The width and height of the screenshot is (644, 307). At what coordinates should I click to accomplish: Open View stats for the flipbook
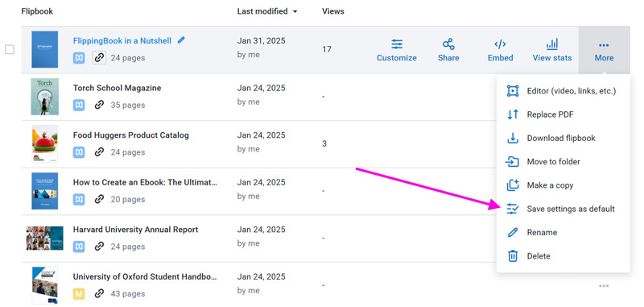(551, 50)
